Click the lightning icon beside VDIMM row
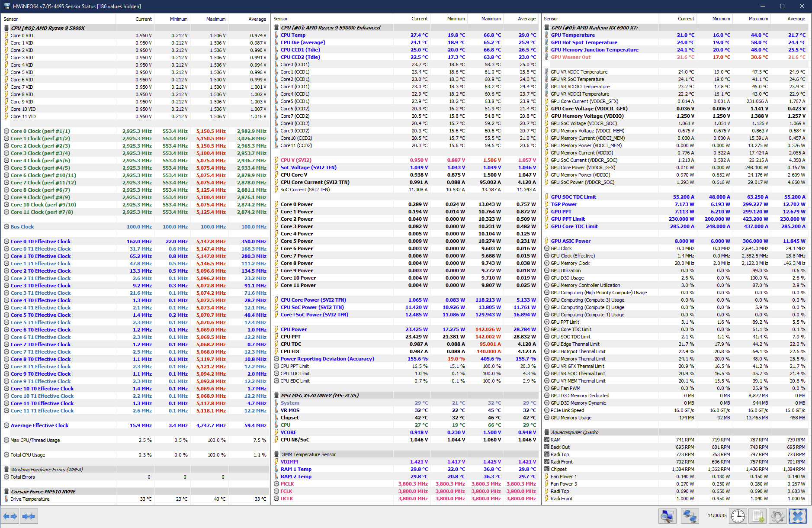The image size is (812, 528). (x=276, y=462)
